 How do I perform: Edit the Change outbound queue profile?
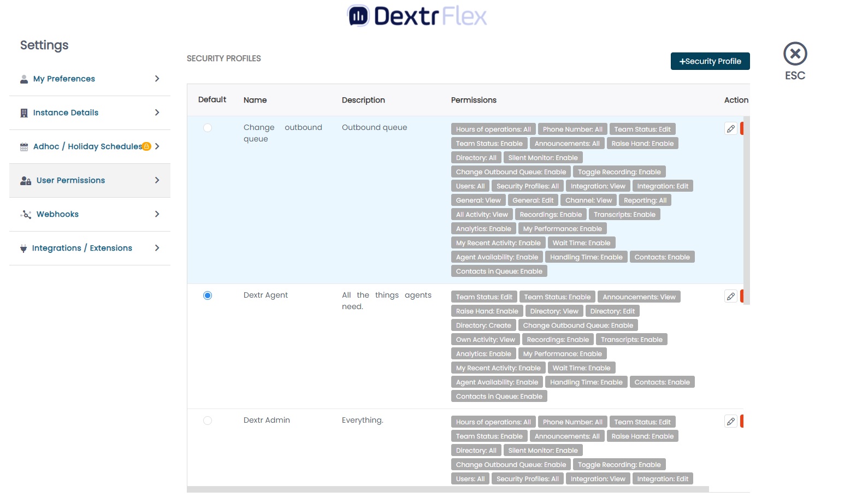click(x=731, y=129)
